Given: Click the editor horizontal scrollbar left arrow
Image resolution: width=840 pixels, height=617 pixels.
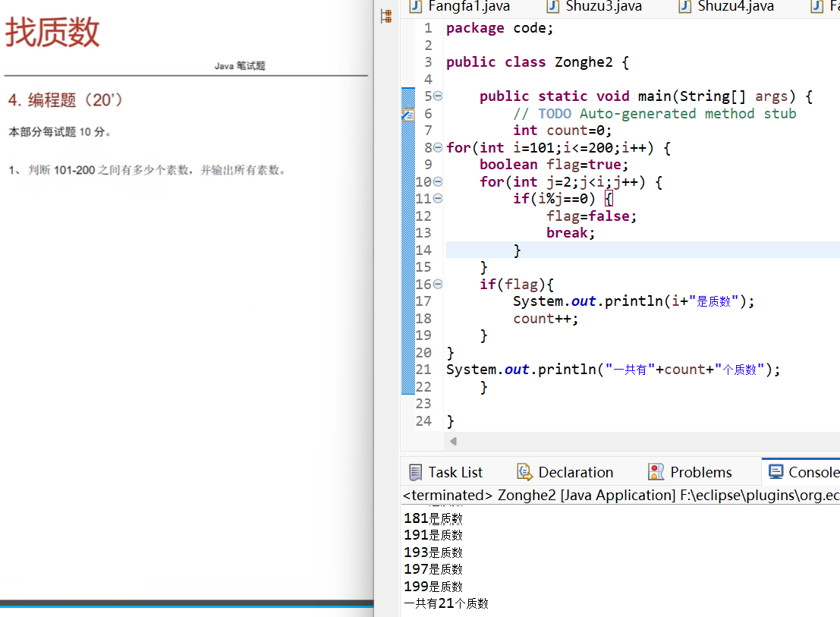Looking at the screenshot, I should (453, 442).
